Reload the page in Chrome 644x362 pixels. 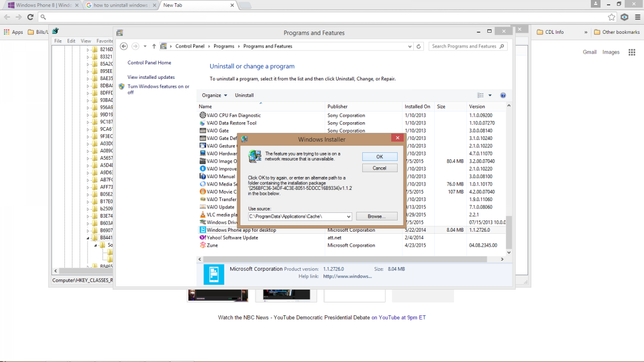(x=30, y=17)
